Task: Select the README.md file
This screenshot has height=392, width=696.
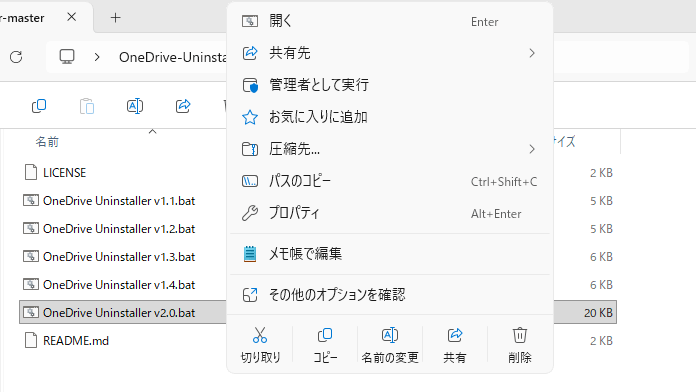Action: coord(76,341)
